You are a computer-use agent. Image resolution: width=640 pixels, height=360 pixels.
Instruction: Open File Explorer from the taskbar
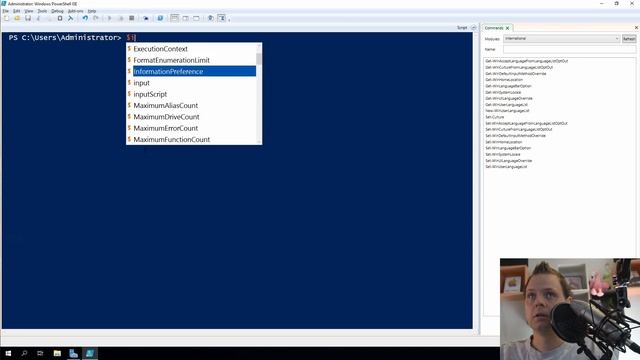57,353
